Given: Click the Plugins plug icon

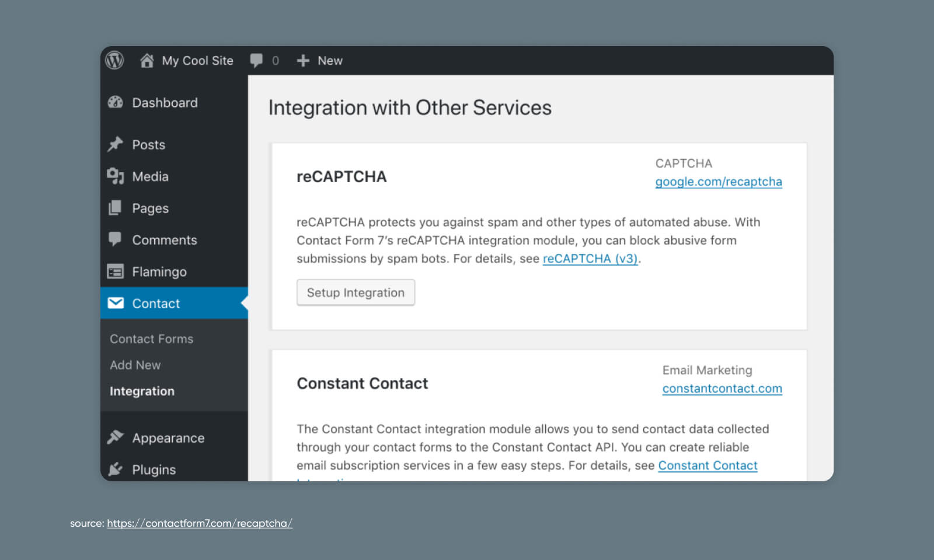Looking at the screenshot, I should (116, 469).
